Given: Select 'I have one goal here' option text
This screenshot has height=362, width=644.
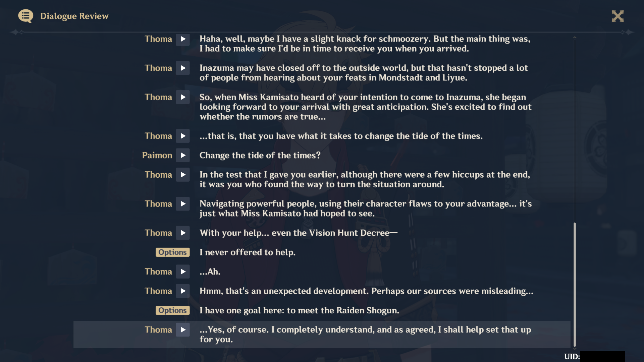Looking at the screenshot, I should pos(299,310).
